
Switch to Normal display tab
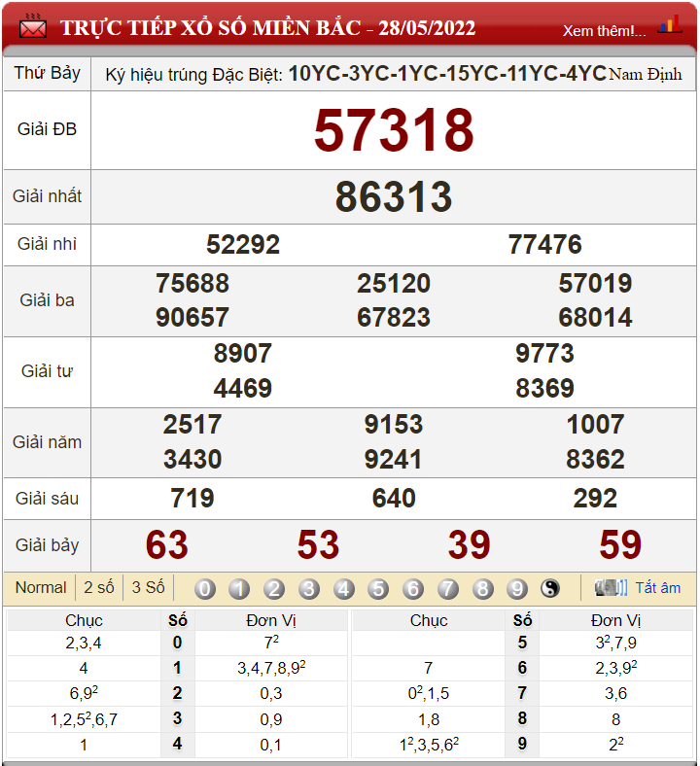coord(41,587)
